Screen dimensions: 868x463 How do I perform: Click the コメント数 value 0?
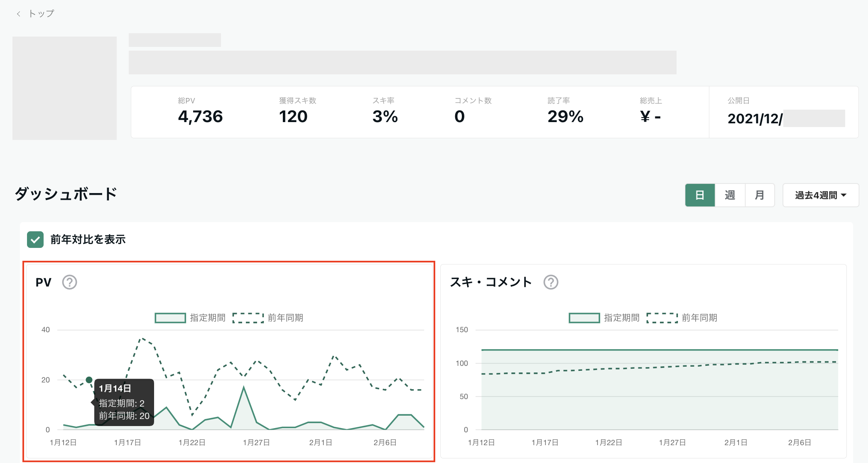point(459,117)
